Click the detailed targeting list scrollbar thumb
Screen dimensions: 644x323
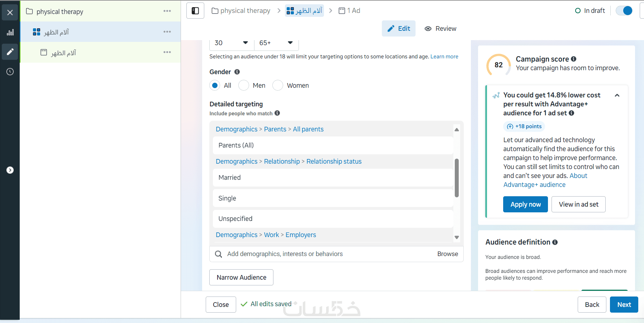pyautogui.click(x=457, y=178)
